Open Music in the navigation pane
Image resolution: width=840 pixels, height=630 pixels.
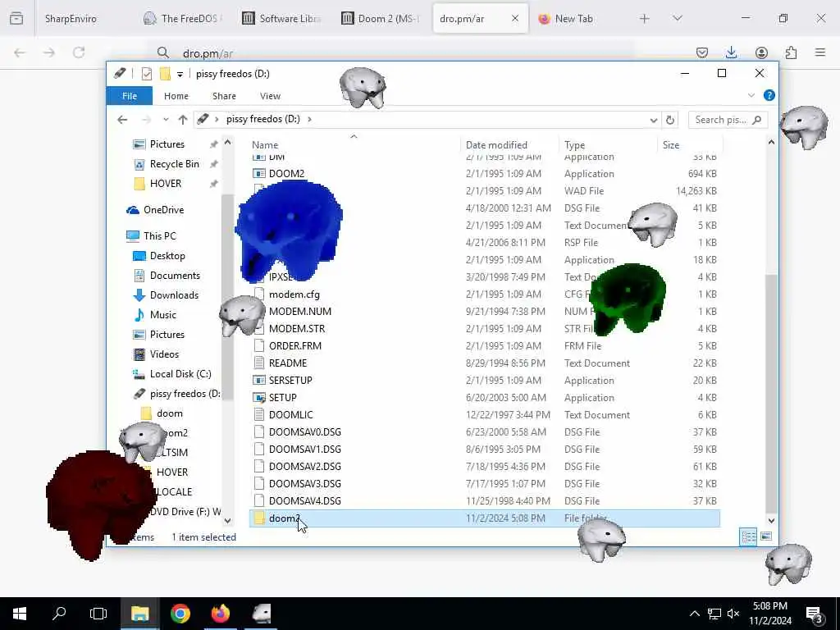(163, 314)
